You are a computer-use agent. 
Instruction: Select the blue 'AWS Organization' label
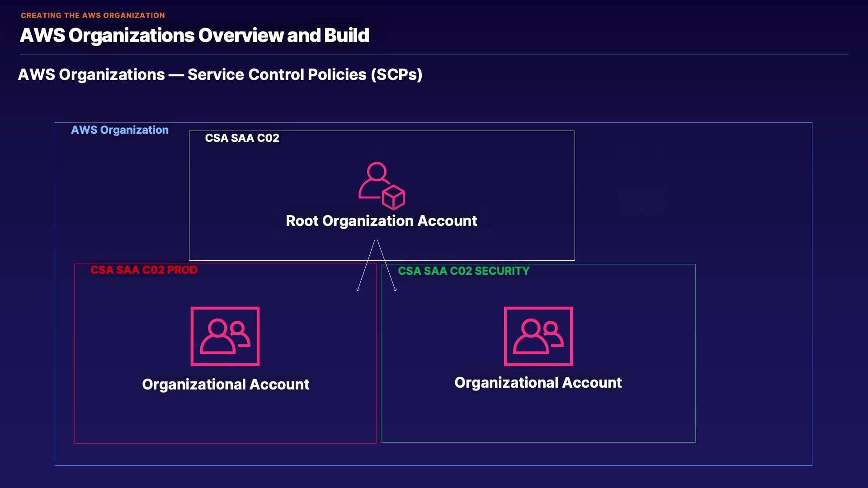[x=120, y=130]
